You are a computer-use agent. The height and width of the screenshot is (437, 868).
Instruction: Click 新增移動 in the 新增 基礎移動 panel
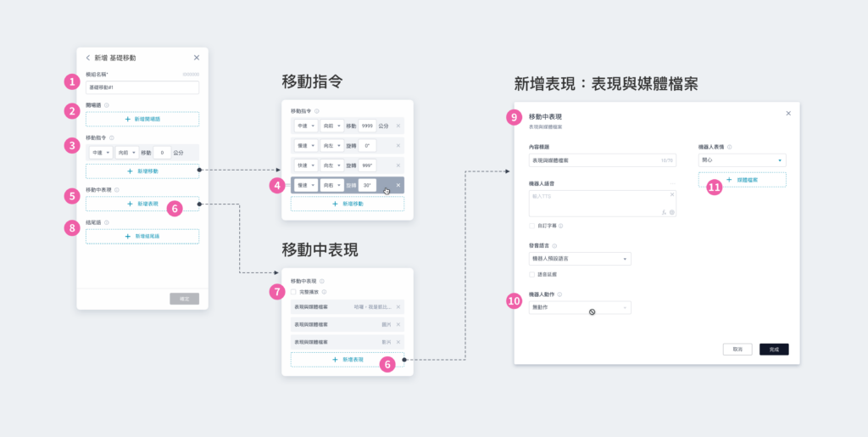[142, 171]
